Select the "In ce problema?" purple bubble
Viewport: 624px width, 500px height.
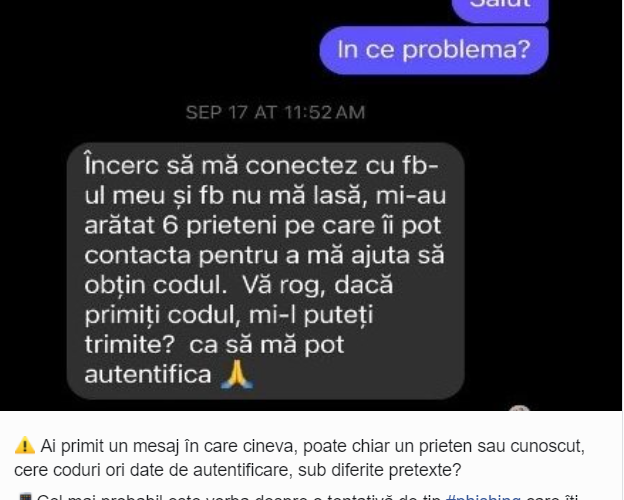pos(434,50)
